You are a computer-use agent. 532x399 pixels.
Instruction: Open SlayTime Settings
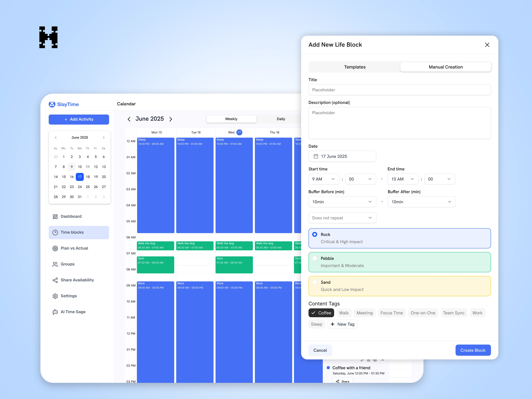[x=68, y=296]
